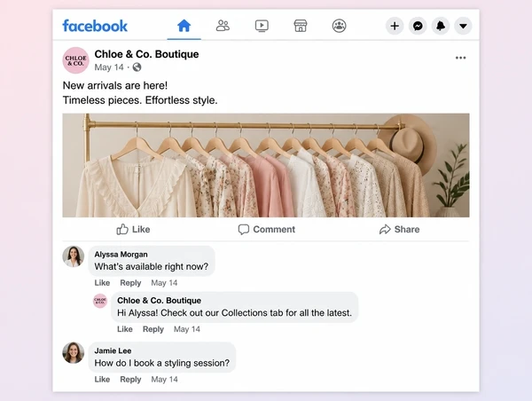The height and width of the screenshot is (401, 532).
Task: Like the post with thumbs-up button
Action: pos(133,230)
